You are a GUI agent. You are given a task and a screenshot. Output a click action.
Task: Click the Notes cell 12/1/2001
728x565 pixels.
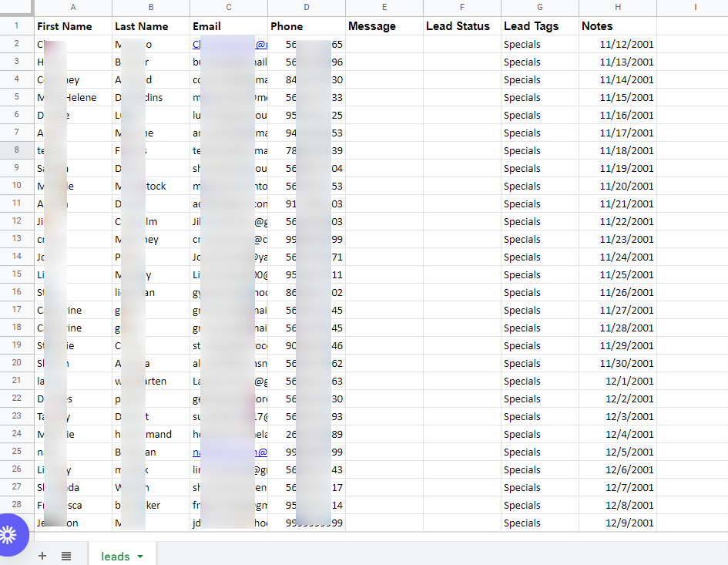(x=618, y=381)
